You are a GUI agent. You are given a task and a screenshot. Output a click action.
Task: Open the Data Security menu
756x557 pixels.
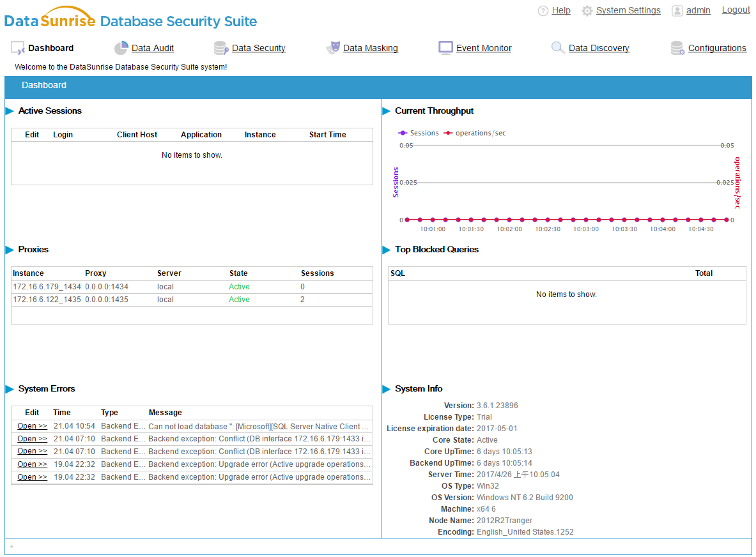[x=258, y=48]
